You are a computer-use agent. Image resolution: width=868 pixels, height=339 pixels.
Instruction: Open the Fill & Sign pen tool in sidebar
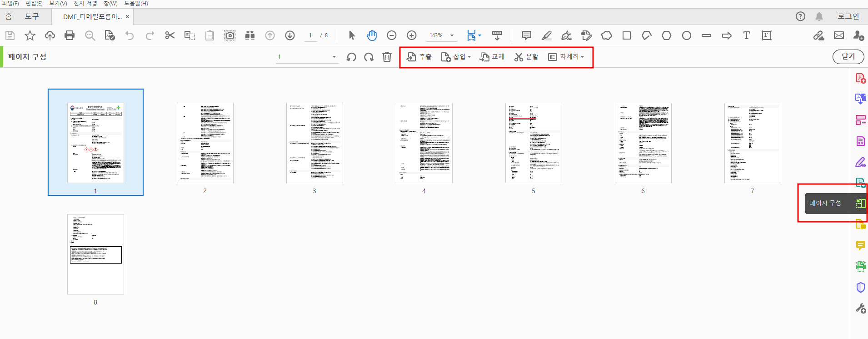pos(860,162)
